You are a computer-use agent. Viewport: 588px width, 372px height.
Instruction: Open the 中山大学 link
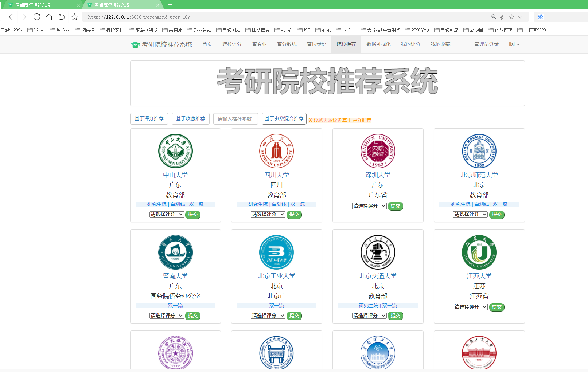175,175
